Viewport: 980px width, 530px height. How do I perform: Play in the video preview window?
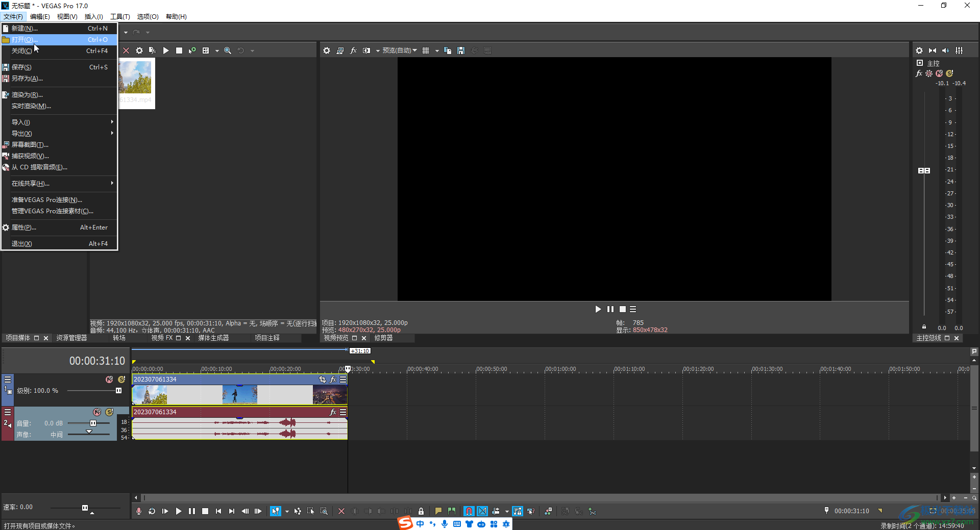[x=598, y=309]
